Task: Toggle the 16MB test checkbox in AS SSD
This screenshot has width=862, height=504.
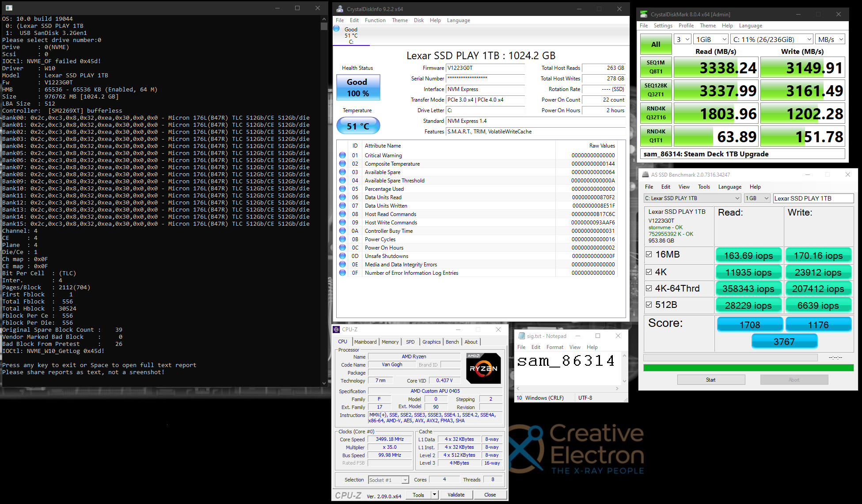Action: (649, 254)
